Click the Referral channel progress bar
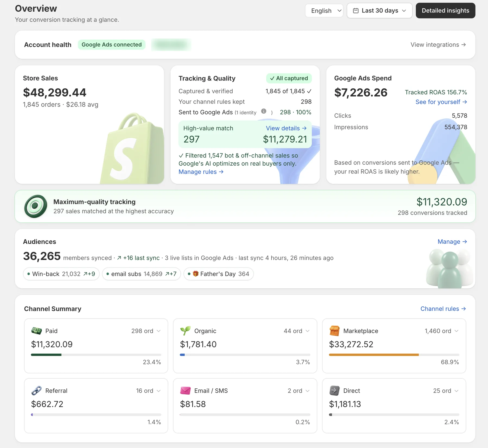The width and height of the screenshot is (488, 448). click(x=96, y=415)
